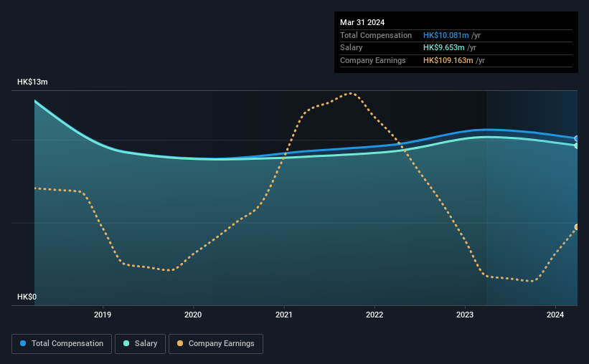Click the HK$9.653m salary value
The height and width of the screenshot is (364, 589).
coord(443,48)
